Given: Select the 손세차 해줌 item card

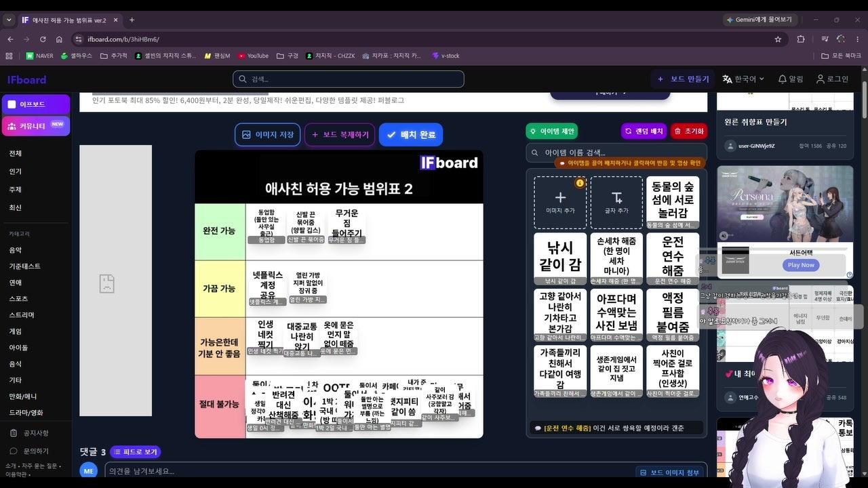Looking at the screenshot, I should 616,259.
